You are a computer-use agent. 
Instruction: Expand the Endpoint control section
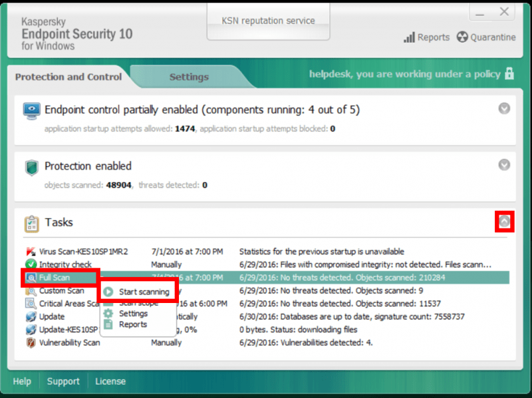click(x=503, y=109)
